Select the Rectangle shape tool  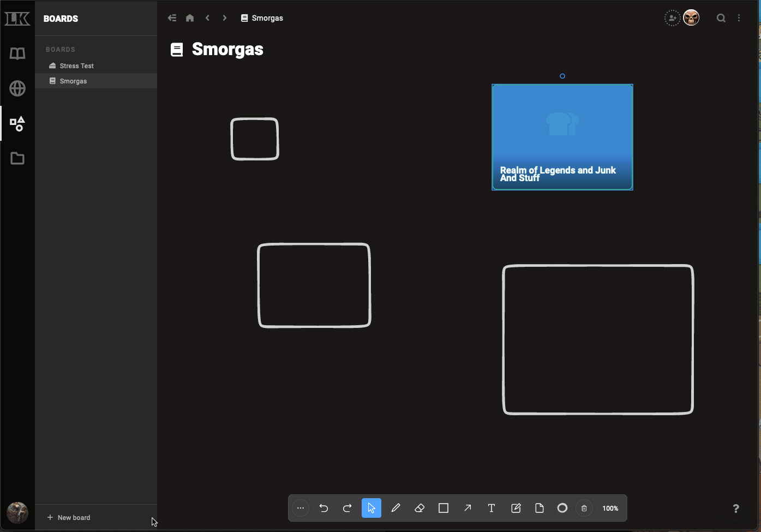[444, 508]
